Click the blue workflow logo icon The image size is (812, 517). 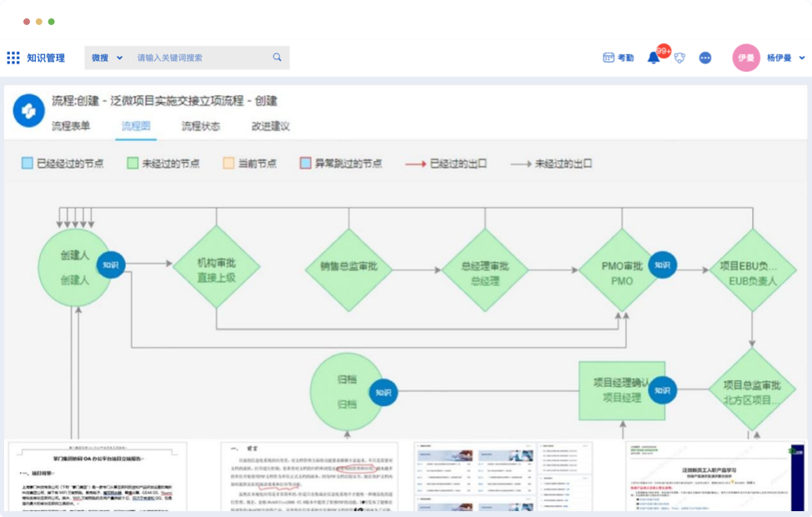tap(29, 111)
